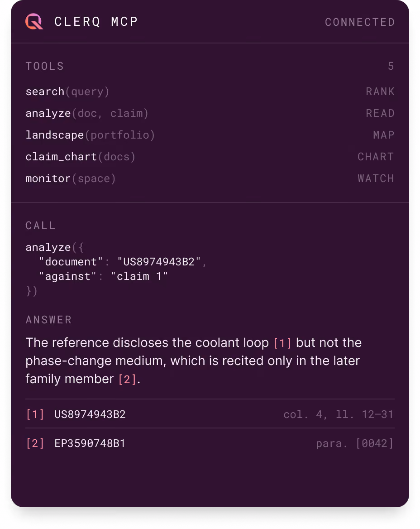Click the [1] marker in reference list
Viewport: 420px width, 529px height.
[x=35, y=414]
